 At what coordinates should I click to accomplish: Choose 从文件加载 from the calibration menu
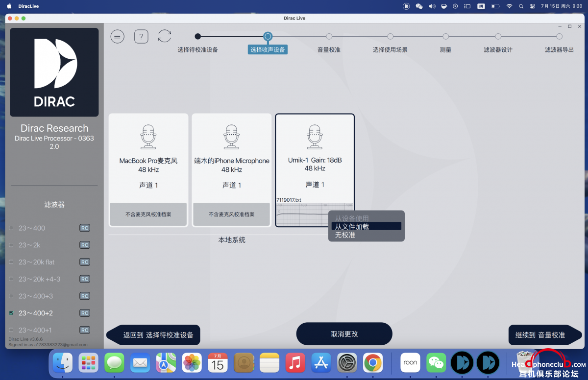coord(367,226)
